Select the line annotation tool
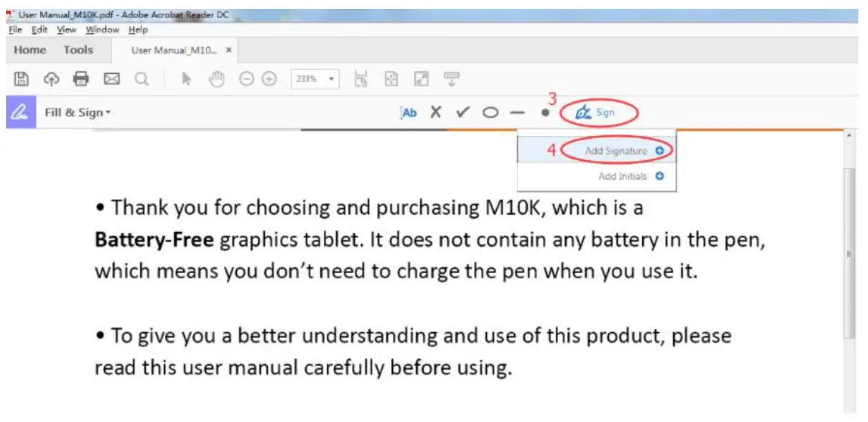The image size is (868, 422). [517, 112]
